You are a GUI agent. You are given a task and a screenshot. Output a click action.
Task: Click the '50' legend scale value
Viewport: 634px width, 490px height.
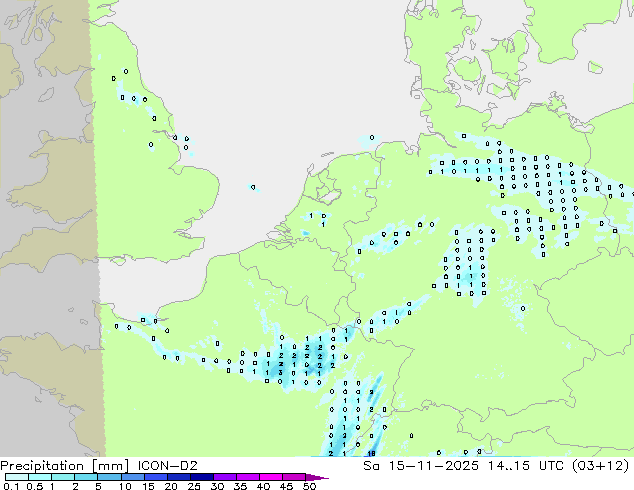pos(309,486)
